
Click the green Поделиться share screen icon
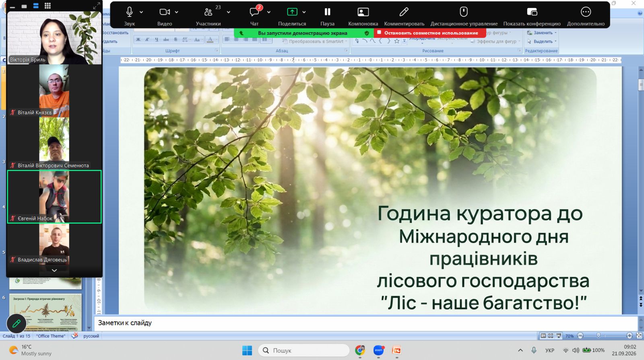pos(292,12)
